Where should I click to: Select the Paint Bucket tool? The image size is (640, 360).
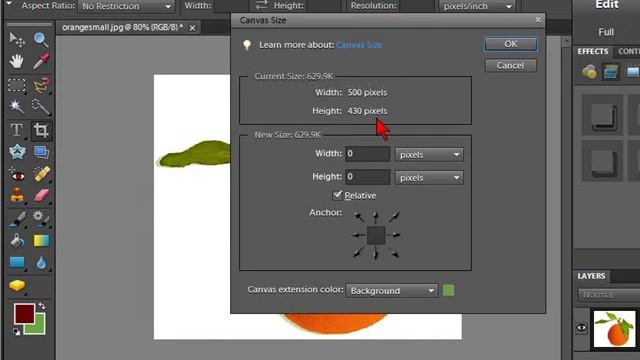tap(17, 241)
